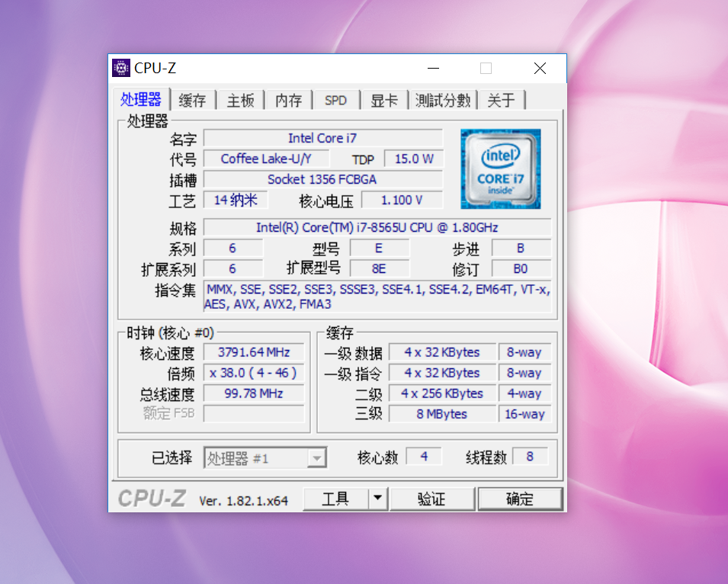Click the 验证 button
728x584 pixels.
pyautogui.click(x=431, y=499)
